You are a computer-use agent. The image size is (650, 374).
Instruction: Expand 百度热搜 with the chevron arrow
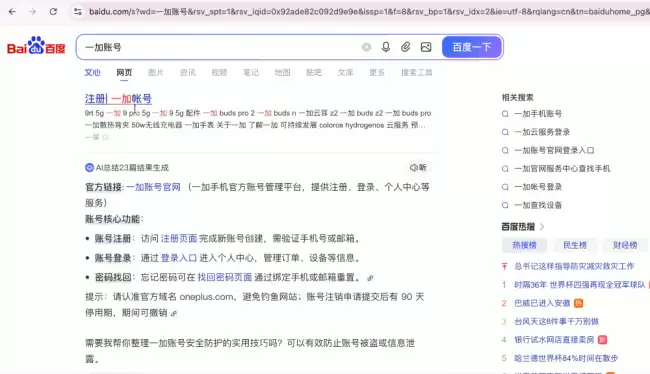point(542,227)
